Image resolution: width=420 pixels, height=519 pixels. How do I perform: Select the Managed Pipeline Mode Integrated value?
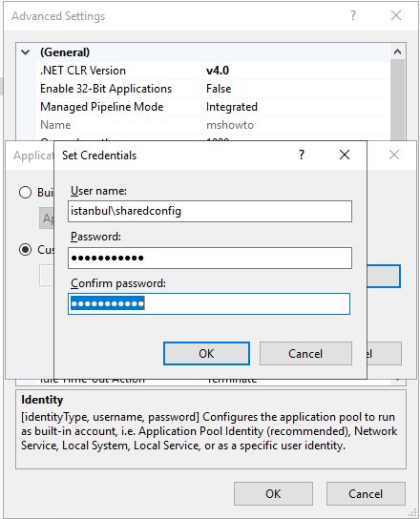coord(232,107)
